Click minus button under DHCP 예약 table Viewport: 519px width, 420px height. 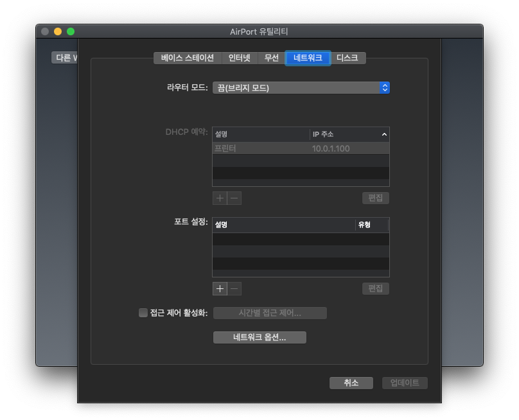pos(234,198)
